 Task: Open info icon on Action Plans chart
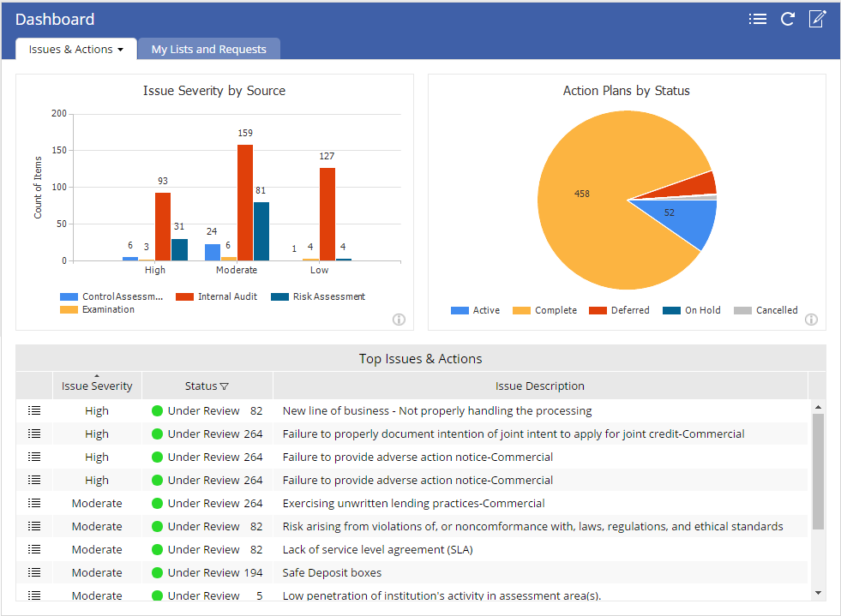coord(811,320)
